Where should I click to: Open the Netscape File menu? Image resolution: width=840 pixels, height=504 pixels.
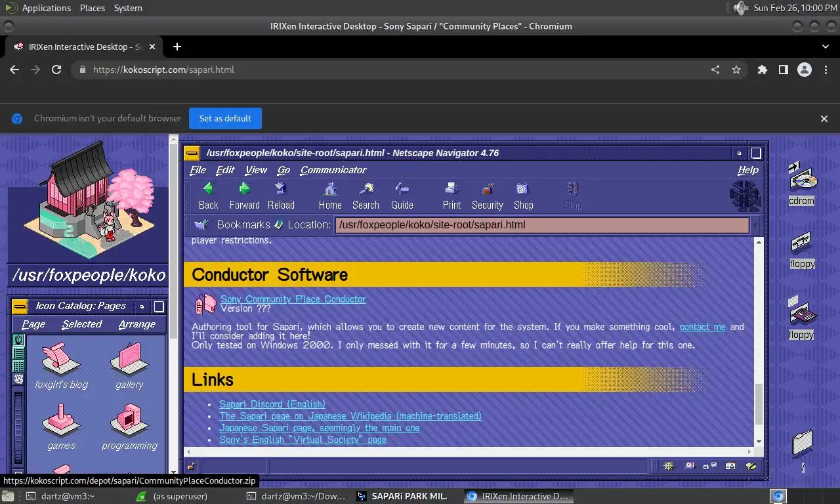pos(198,170)
